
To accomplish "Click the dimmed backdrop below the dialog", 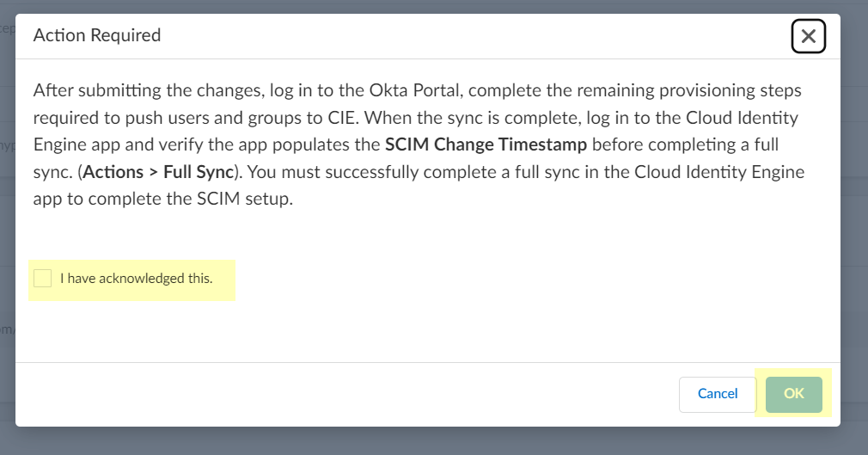I will point(430,441).
